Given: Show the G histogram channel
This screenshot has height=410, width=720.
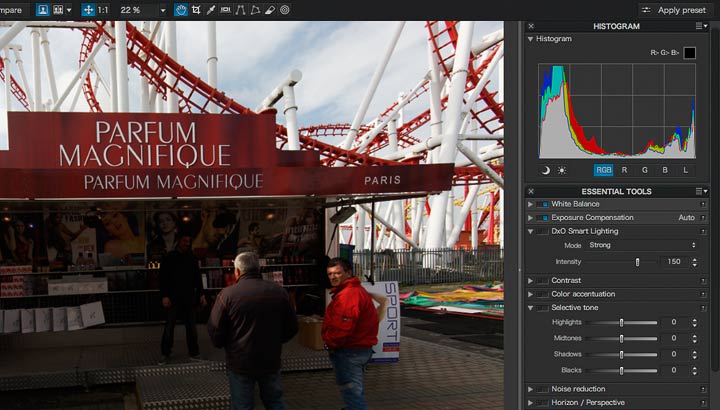Looking at the screenshot, I should tap(645, 170).
